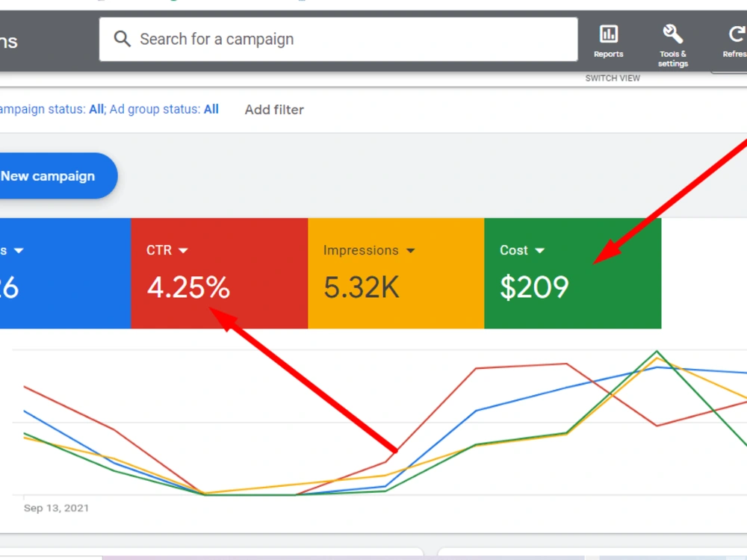The width and height of the screenshot is (747, 560).
Task: Click the 4.25% CTR value
Action: 188,287
